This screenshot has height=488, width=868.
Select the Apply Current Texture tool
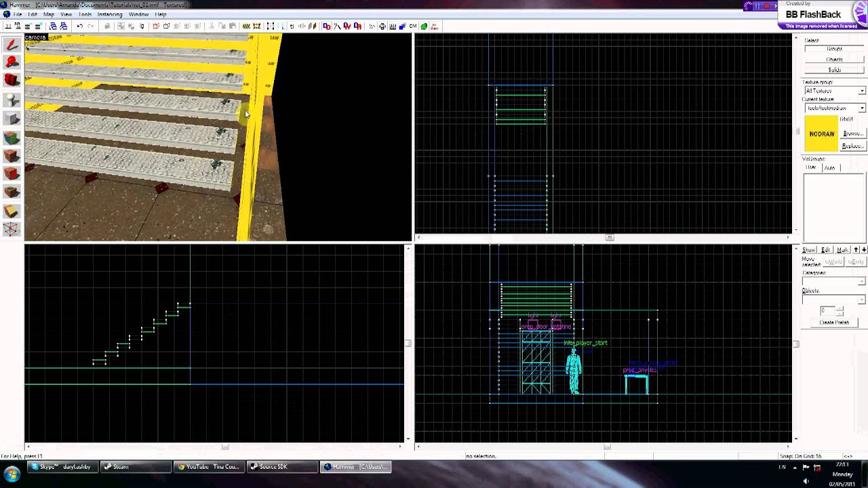click(x=12, y=156)
